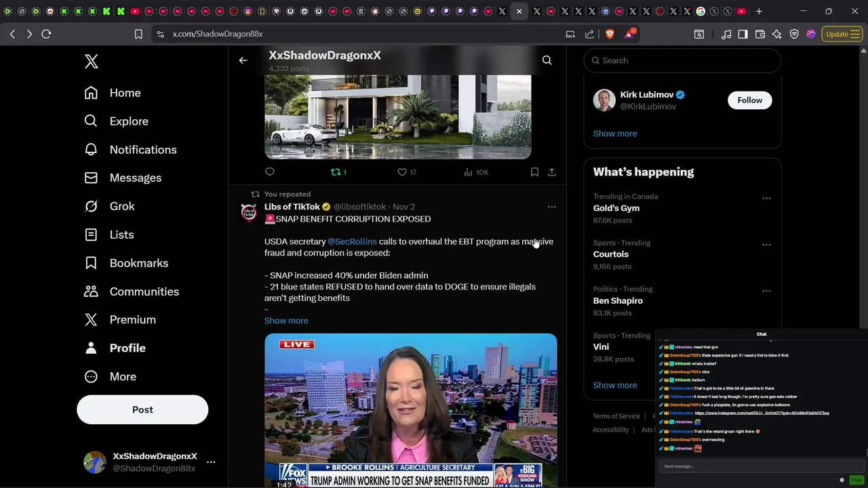Open the Ben Shapiro trend

(x=618, y=301)
